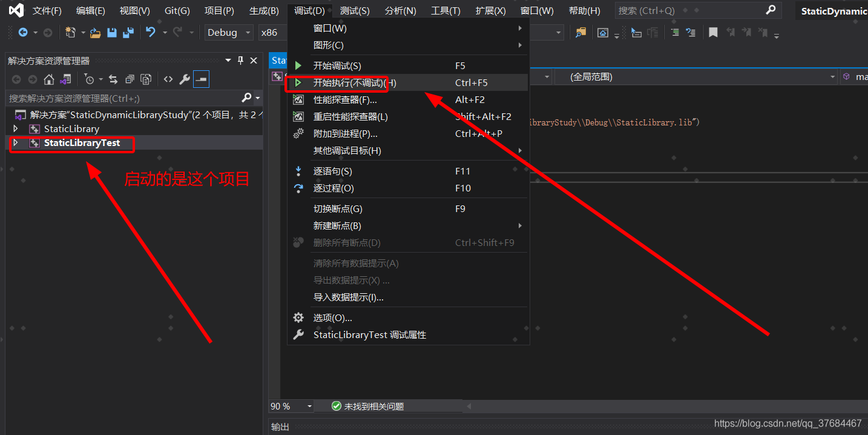Viewport: 868px width, 435px height.
Task: Open the 文件(F) menu
Action: 47,11
